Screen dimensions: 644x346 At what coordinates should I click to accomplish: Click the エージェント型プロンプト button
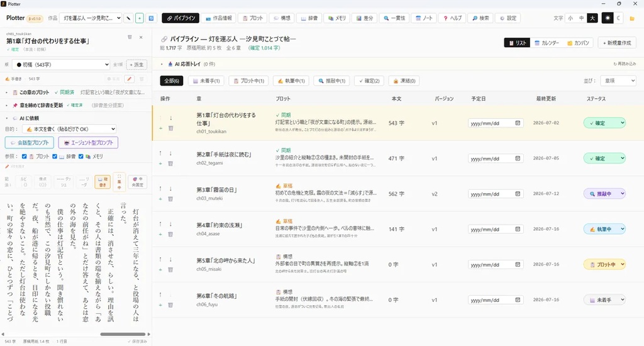click(88, 143)
